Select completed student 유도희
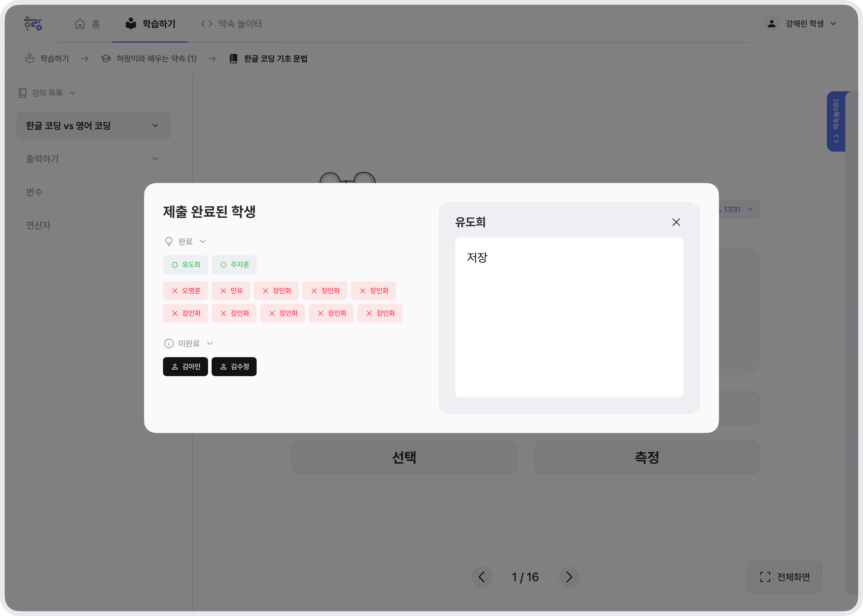The height and width of the screenshot is (616, 863). [186, 265]
